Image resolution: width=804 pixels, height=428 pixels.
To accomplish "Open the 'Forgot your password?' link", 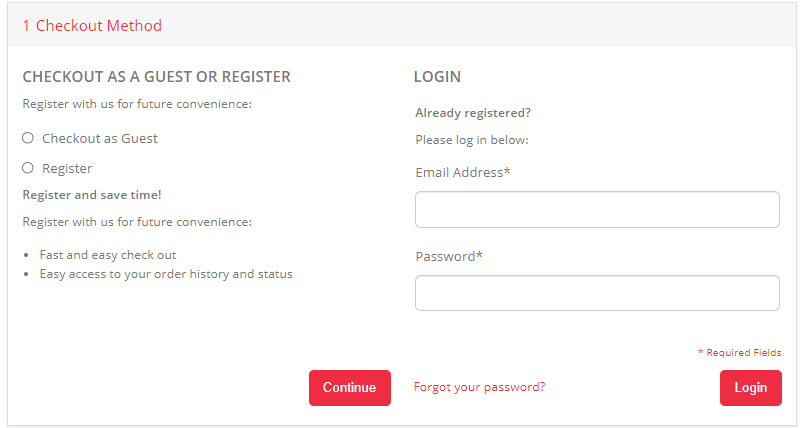I will coord(479,387).
